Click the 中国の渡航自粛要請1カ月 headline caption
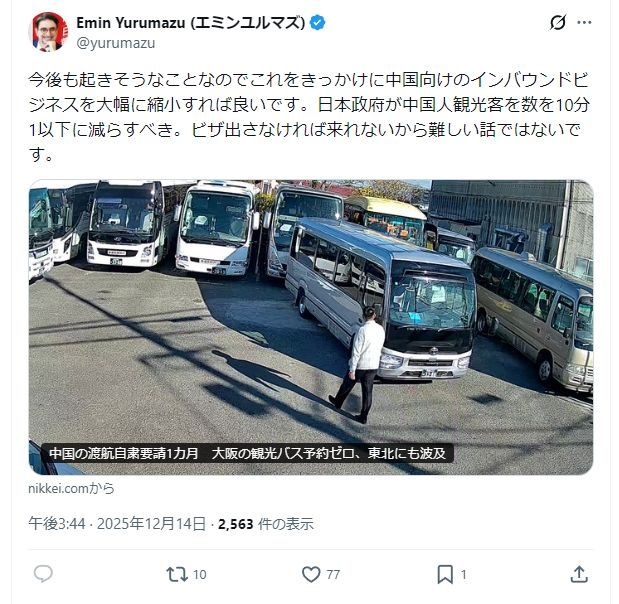Image resolution: width=619 pixels, height=604 pixels. [248, 453]
